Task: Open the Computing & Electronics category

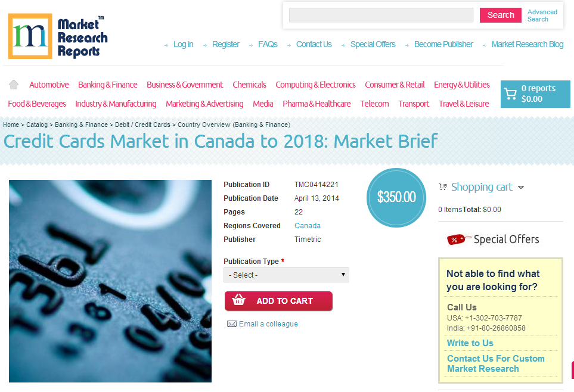Action: pos(315,84)
